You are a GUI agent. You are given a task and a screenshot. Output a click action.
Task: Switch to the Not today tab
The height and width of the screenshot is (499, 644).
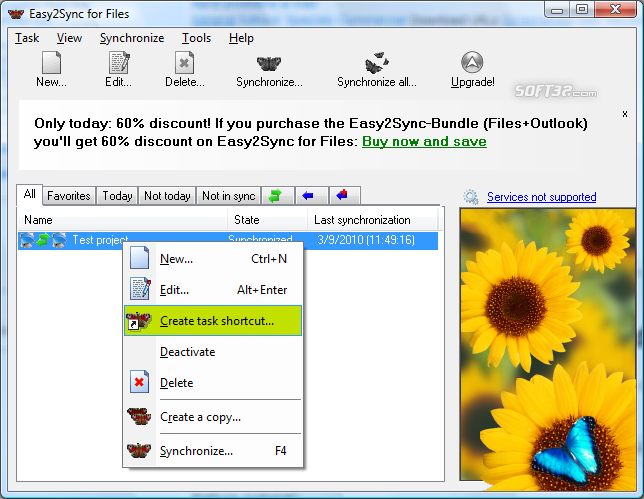(x=167, y=195)
